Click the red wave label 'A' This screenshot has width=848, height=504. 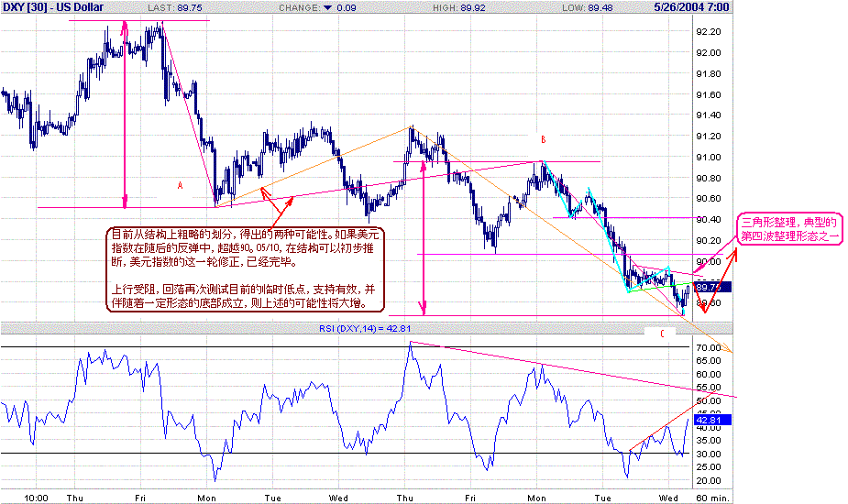pyautogui.click(x=180, y=185)
